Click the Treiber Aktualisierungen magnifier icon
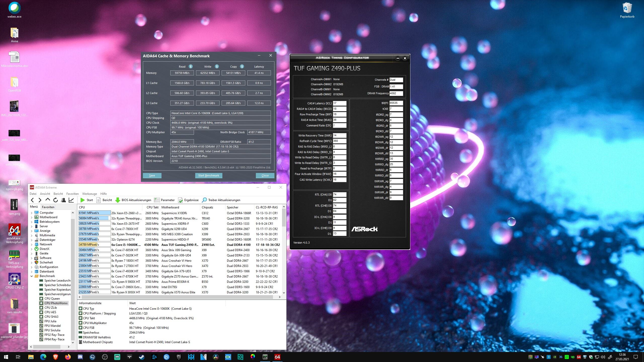 [x=204, y=200]
